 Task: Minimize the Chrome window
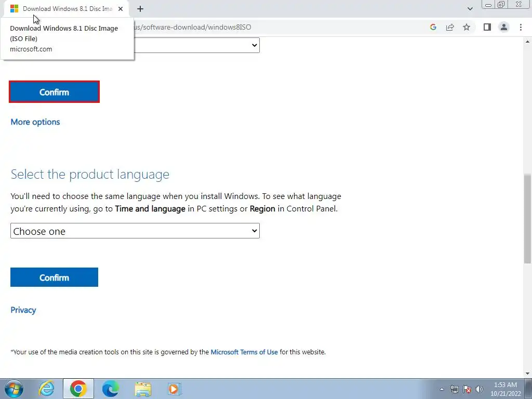tap(488, 5)
